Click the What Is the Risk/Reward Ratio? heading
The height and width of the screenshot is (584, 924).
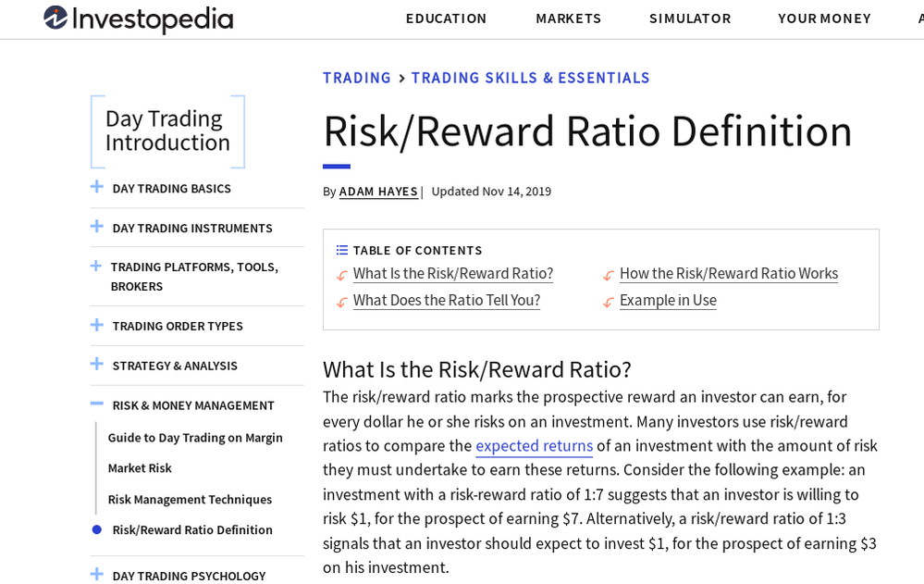click(476, 370)
